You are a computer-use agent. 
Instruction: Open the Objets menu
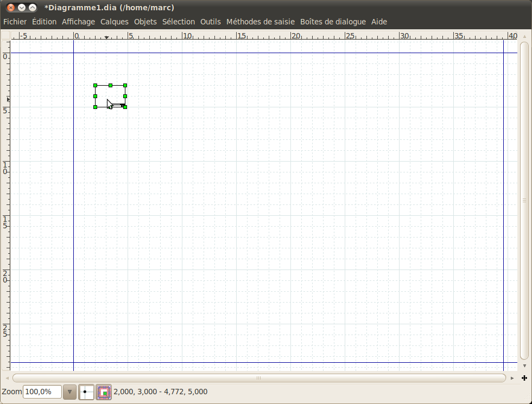pos(145,22)
